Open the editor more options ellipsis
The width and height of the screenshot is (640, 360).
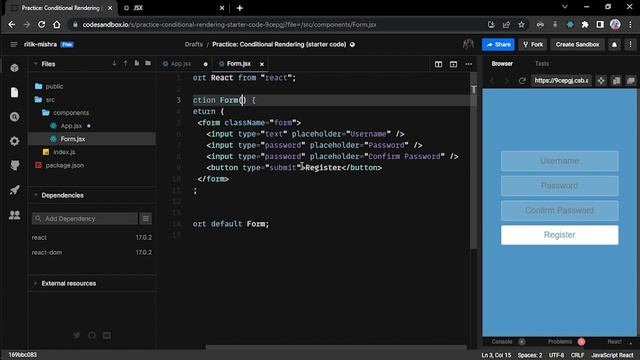[x=469, y=64]
